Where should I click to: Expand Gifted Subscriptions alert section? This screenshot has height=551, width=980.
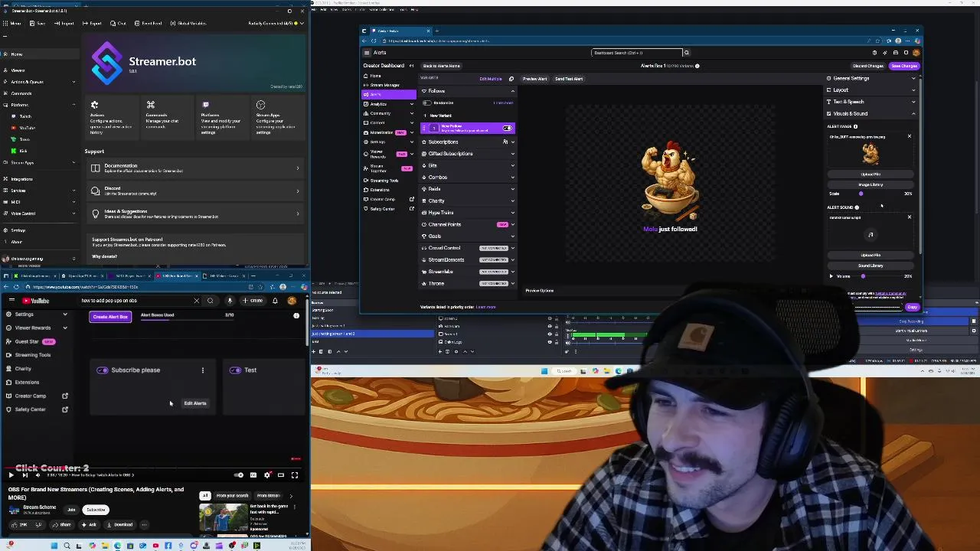point(513,154)
